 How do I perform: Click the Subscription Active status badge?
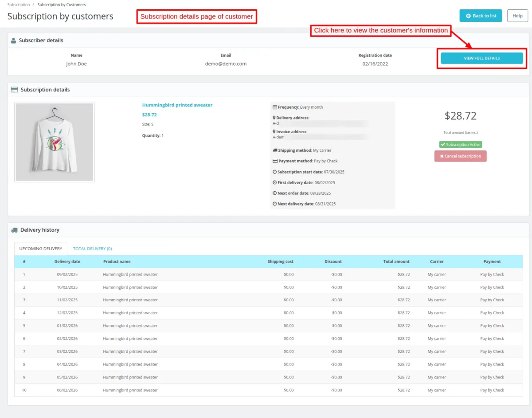pyautogui.click(x=460, y=144)
